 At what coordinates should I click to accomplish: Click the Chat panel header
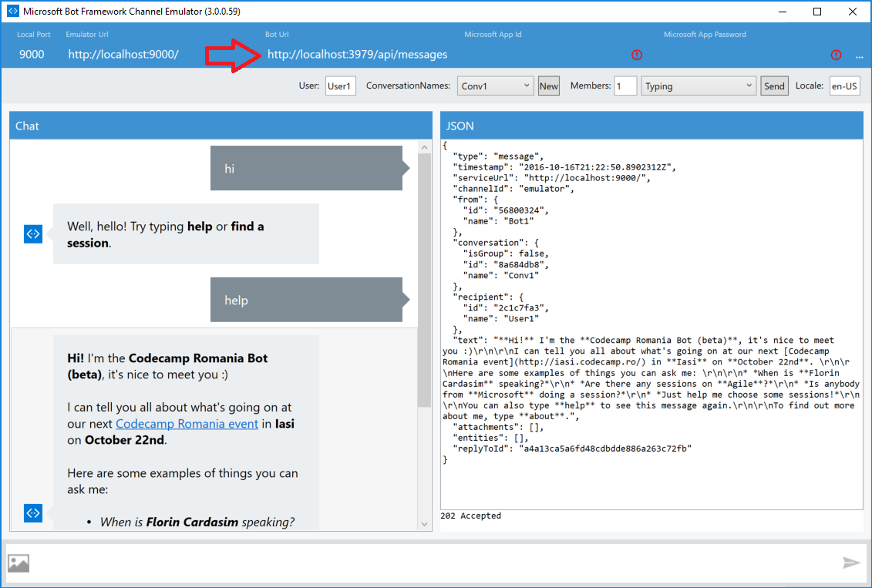click(221, 126)
